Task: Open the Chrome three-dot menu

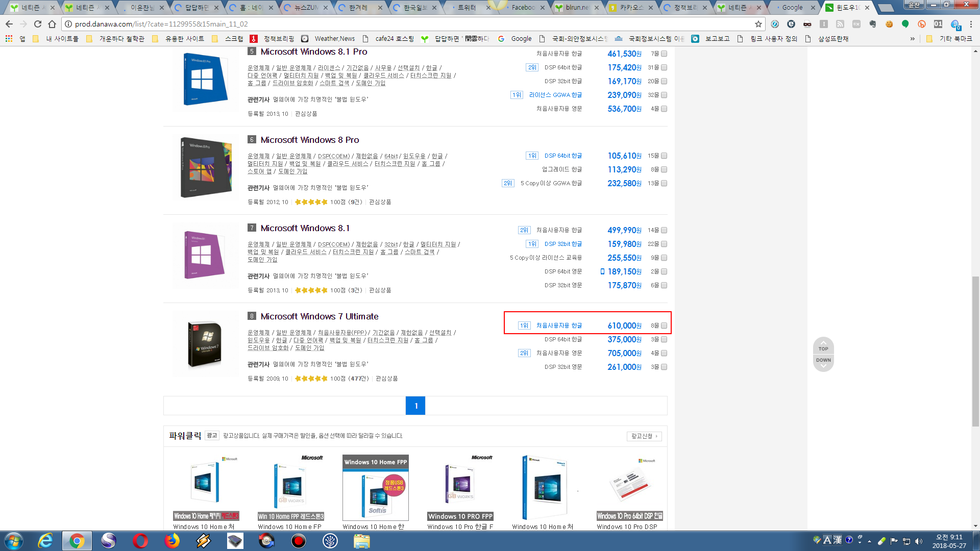Action: [x=971, y=24]
